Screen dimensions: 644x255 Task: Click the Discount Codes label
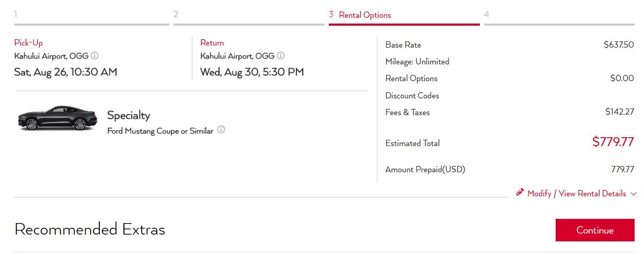pyautogui.click(x=412, y=96)
